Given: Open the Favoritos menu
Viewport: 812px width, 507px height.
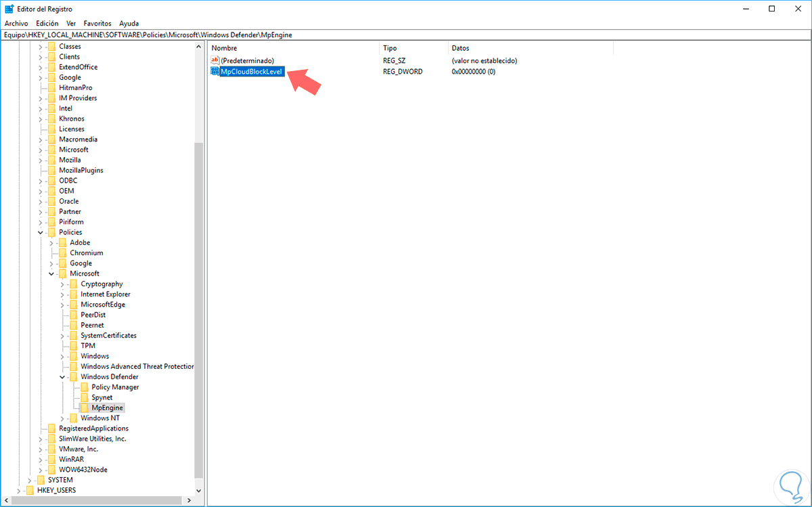Looking at the screenshot, I should point(97,23).
